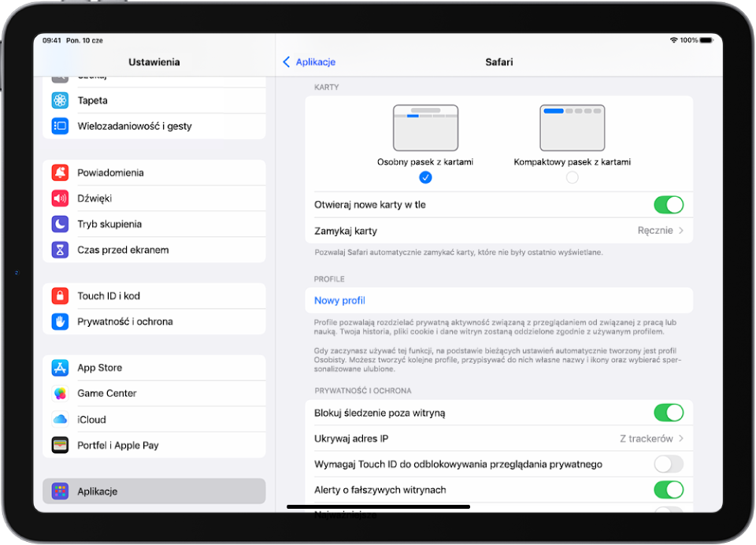Open Ukrywaj adres IP Z trackerów chevron
Screen dimensions: 756x545
[x=680, y=439]
